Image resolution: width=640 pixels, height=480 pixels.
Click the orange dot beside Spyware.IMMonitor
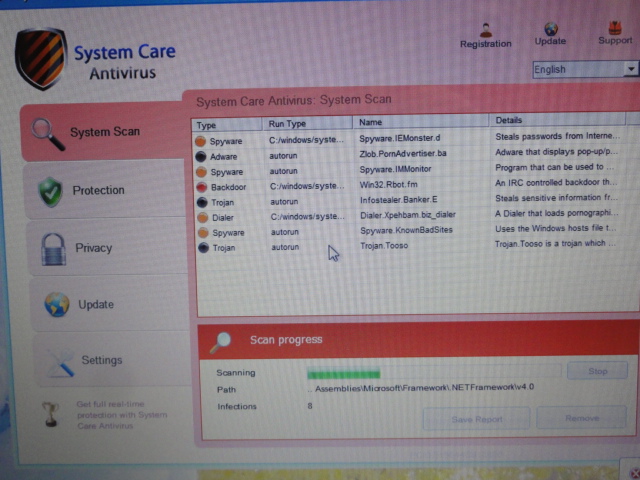[201, 172]
